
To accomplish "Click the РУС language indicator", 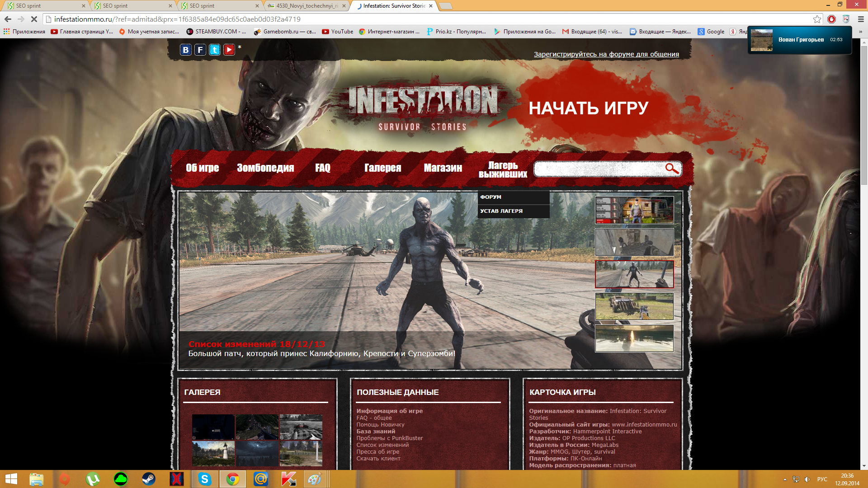I will pos(822,479).
